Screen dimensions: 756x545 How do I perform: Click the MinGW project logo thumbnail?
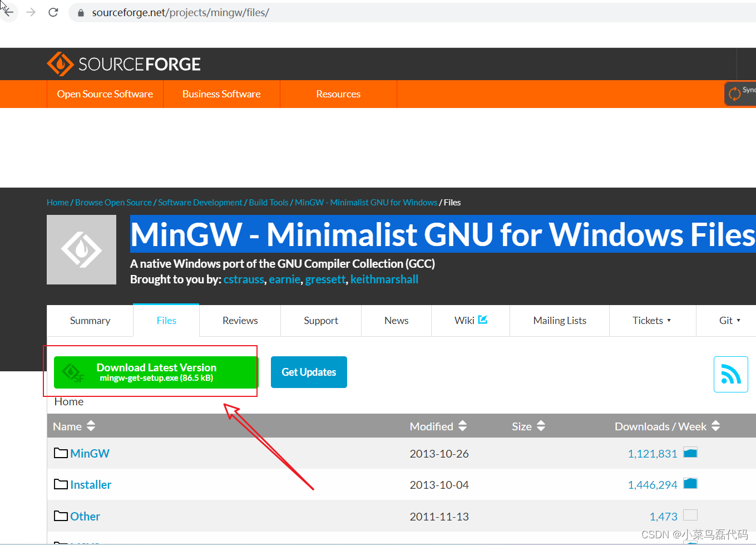click(x=81, y=249)
